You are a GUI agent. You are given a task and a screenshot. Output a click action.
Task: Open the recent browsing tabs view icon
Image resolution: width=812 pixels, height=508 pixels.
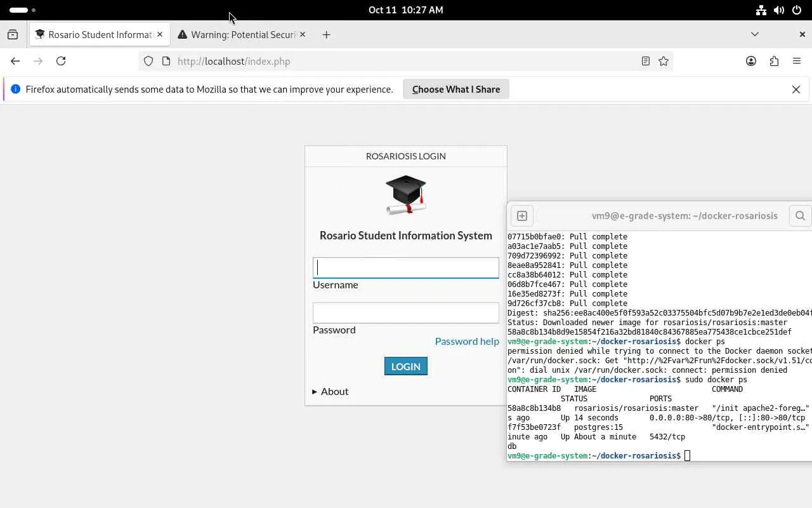coord(13,34)
